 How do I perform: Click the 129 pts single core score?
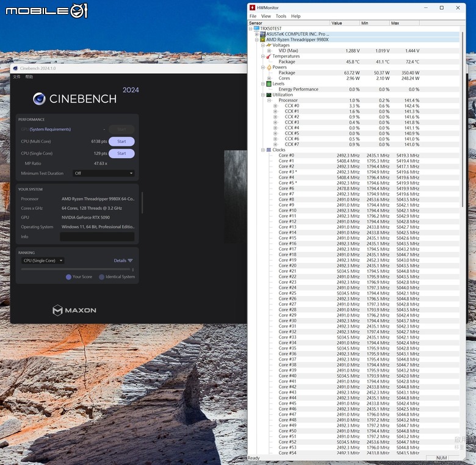[x=100, y=153]
